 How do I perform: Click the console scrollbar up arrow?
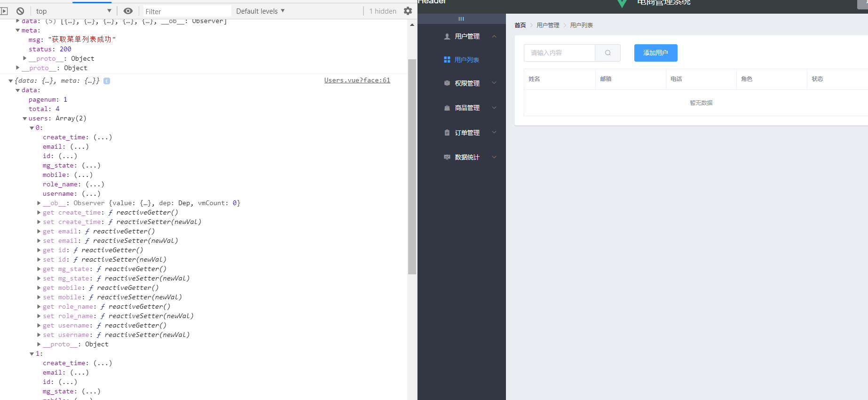coord(412,25)
